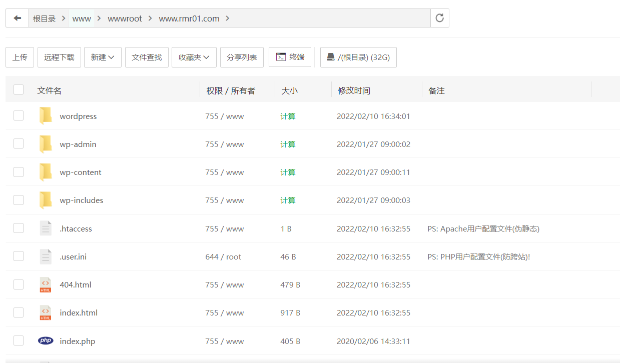Click the 上传 upload button
620x364 pixels.
tap(20, 57)
